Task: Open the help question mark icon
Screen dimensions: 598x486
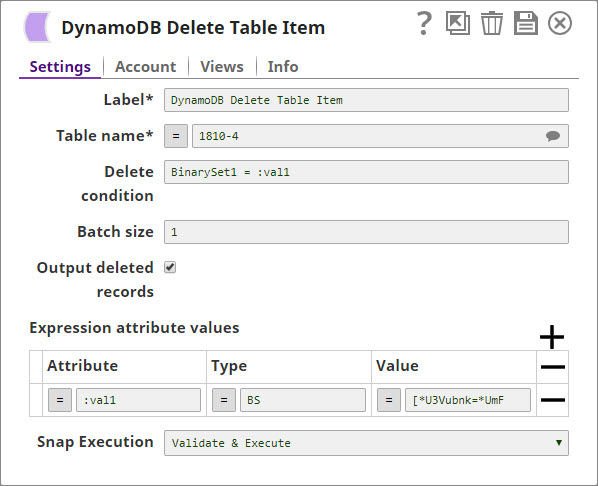Action: tap(424, 24)
